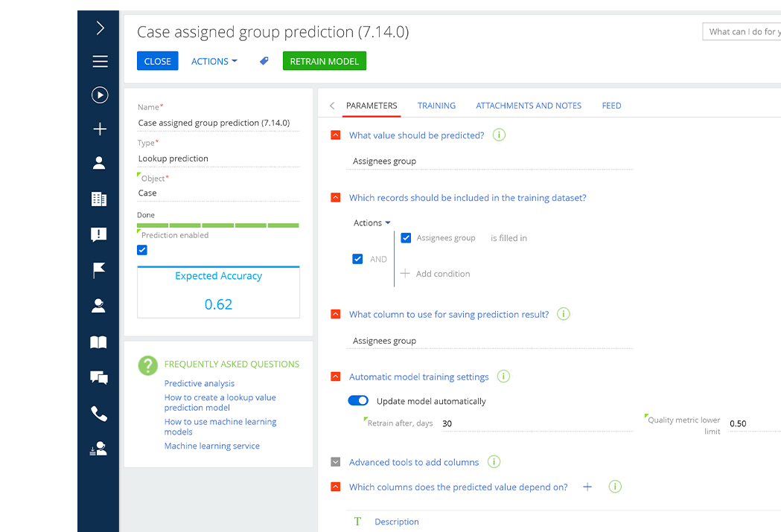
Task: Open the ACTIONS dropdown in header
Action: click(214, 61)
